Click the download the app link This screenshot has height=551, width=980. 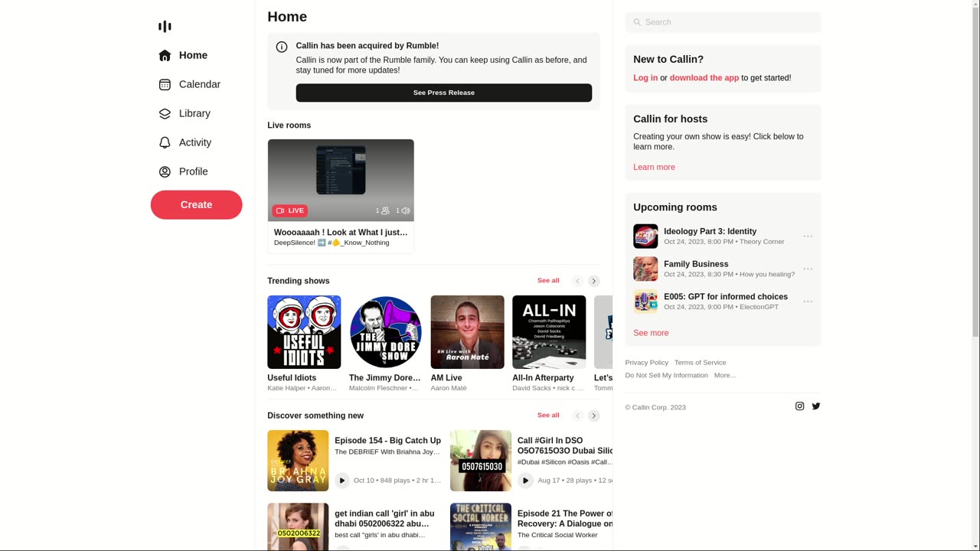click(x=704, y=77)
